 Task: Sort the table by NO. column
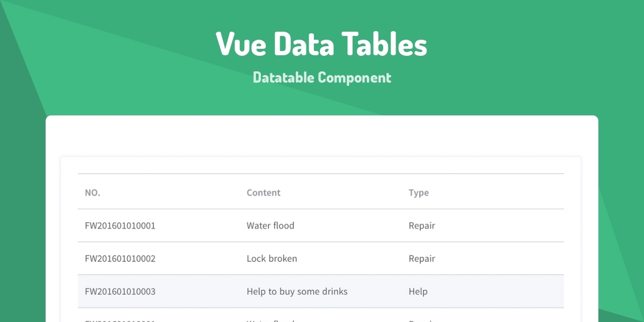[92, 193]
